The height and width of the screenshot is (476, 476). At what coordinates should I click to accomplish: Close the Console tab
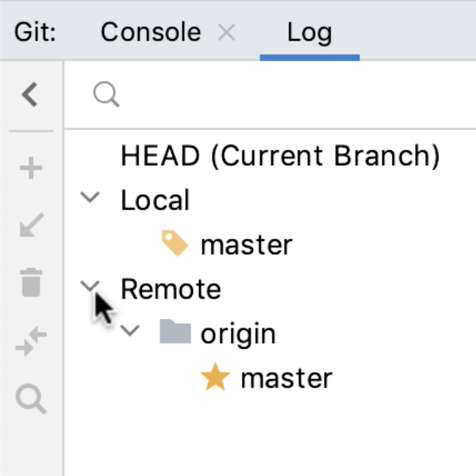[227, 33]
